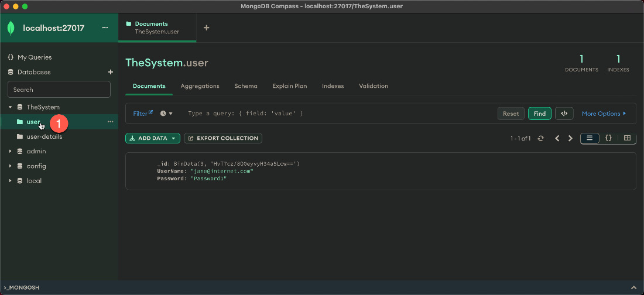Image resolution: width=644 pixels, height=295 pixels.
Task: Open the Indexes tab
Action: [333, 86]
